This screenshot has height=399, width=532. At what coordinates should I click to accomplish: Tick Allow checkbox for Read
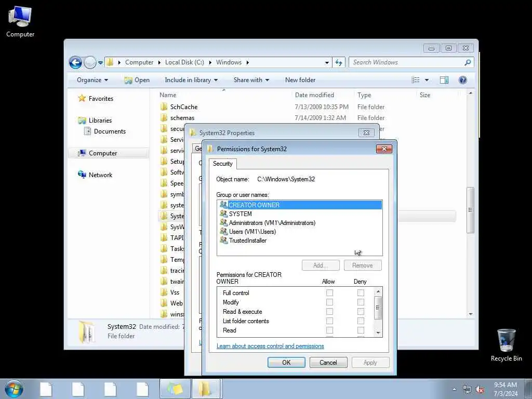coord(329,330)
